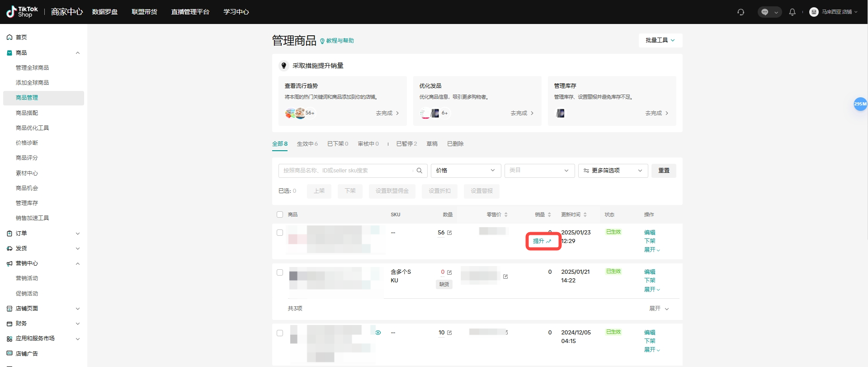Click the product search input field

point(346,171)
